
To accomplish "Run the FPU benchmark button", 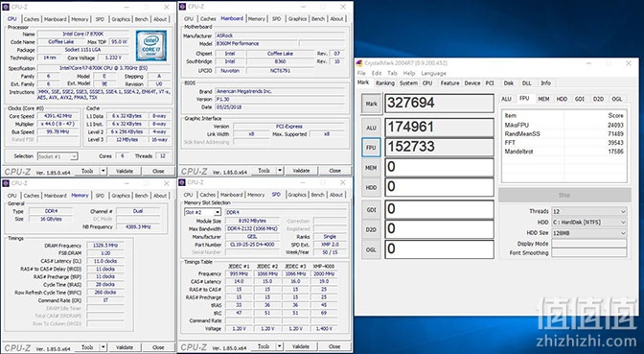I will (371, 147).
